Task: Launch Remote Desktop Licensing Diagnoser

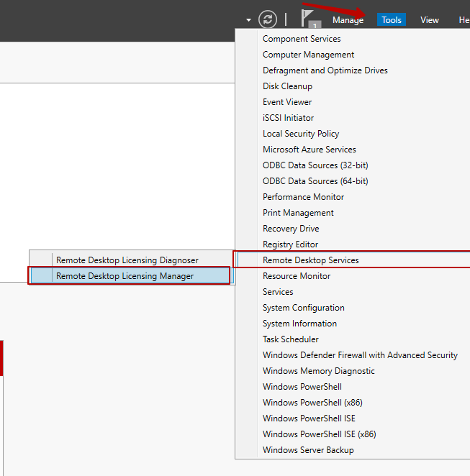Action: tap(127, 260)
